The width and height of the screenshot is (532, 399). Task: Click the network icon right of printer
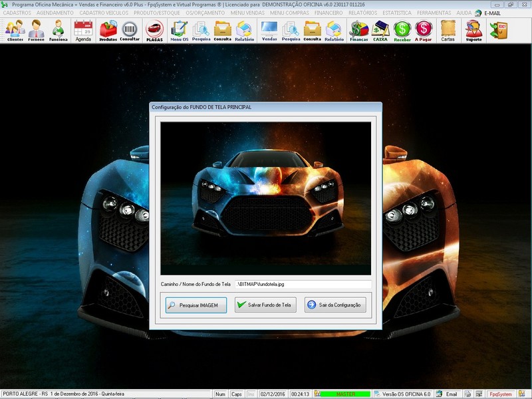click(x=479, y=394)
